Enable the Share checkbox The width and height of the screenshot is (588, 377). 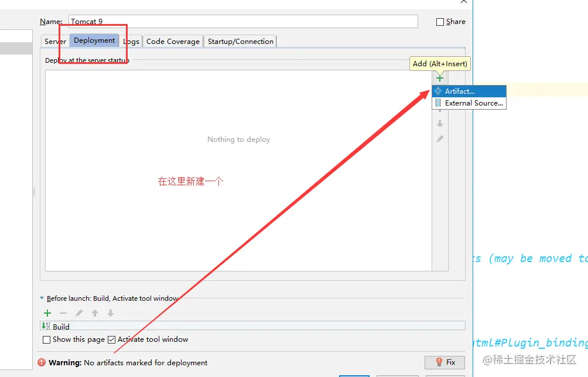(x=440, y=22)
